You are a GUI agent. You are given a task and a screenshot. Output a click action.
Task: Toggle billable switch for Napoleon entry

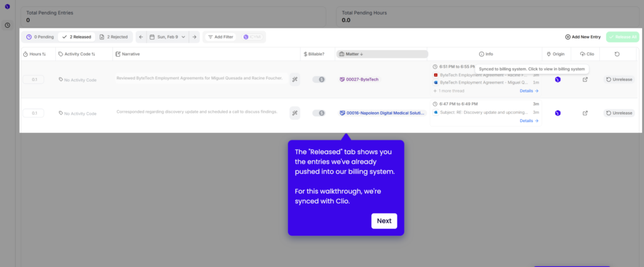[x=319, y=113]
